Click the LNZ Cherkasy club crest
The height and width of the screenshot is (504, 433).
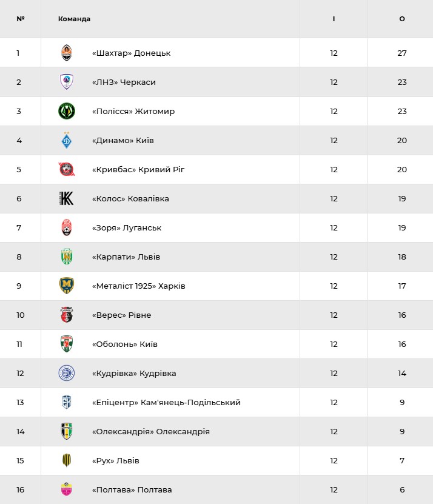(x=66, y=82)
